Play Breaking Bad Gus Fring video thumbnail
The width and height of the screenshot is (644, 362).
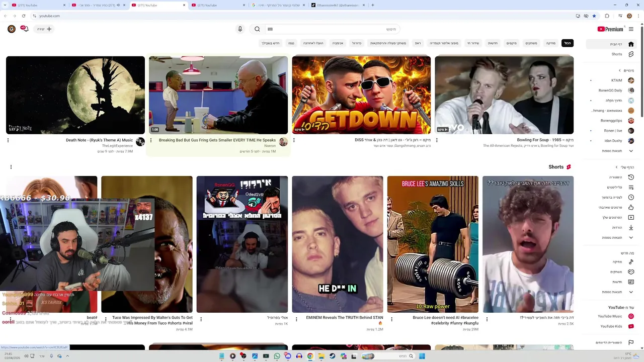(218, 95)
